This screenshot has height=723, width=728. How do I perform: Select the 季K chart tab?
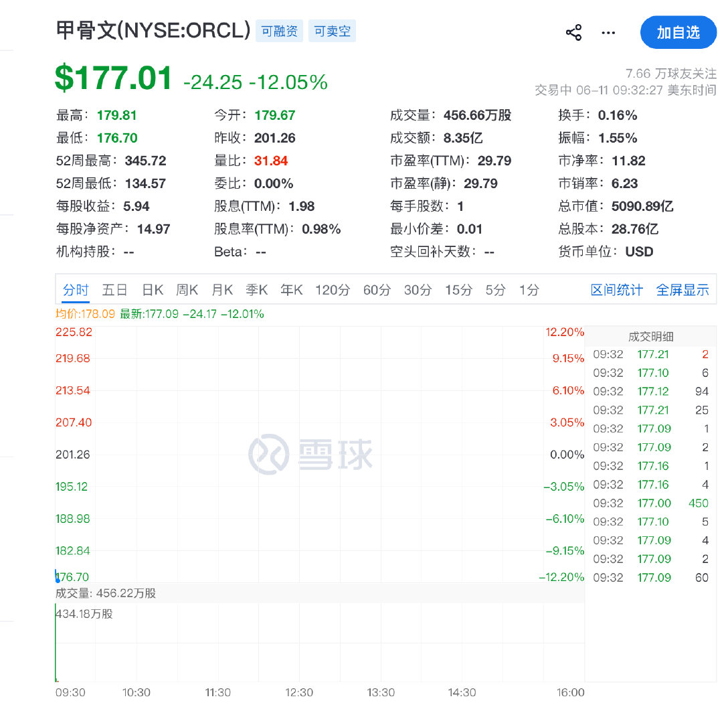(x=257, y=290)
